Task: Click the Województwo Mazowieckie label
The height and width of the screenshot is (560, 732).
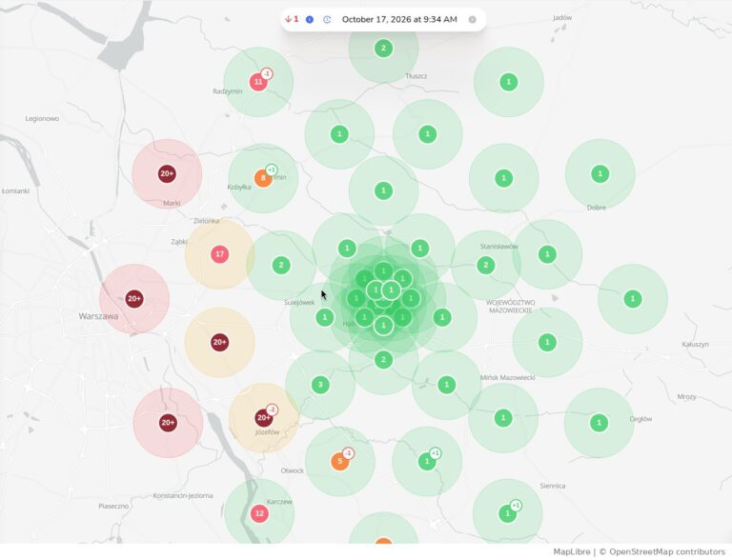Action: (510, 306)
